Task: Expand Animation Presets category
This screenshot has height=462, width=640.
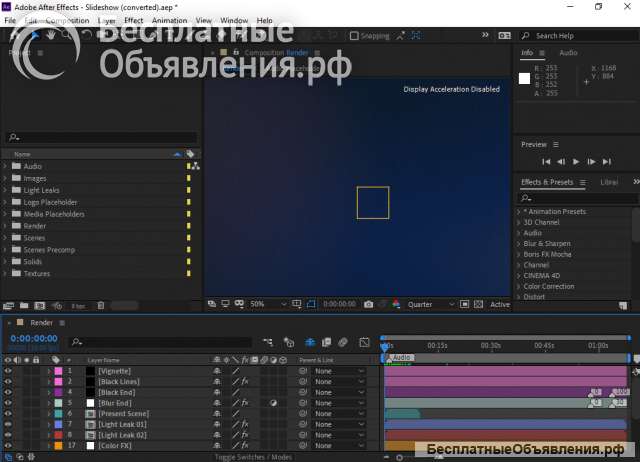Action: [x=519, y=211]
